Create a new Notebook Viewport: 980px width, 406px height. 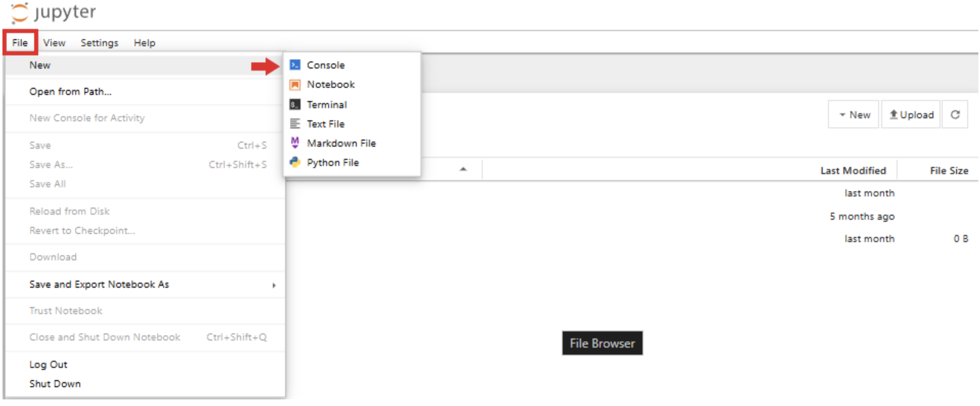[352, 84]
